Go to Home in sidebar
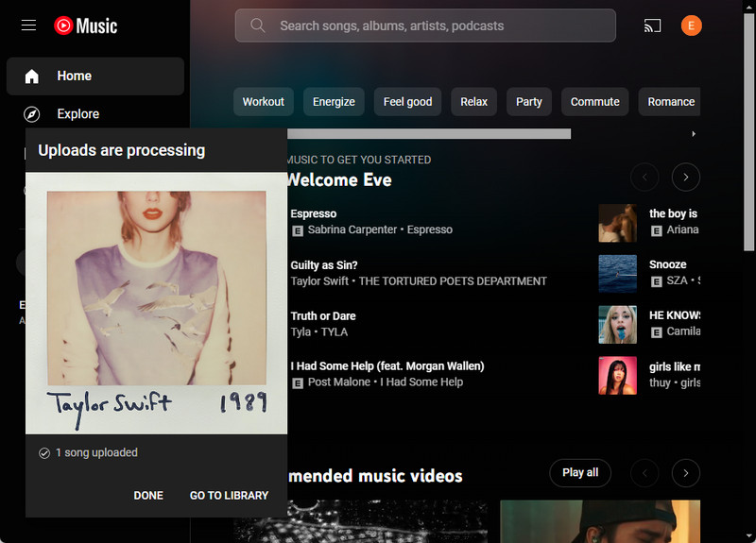 click(95, 76)
